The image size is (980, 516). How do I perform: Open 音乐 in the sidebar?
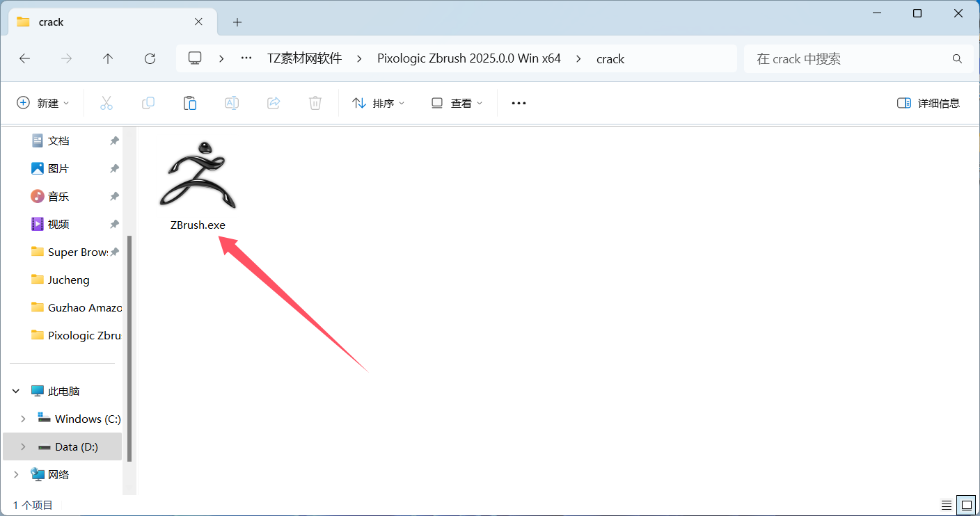click(x=58, y=196)
